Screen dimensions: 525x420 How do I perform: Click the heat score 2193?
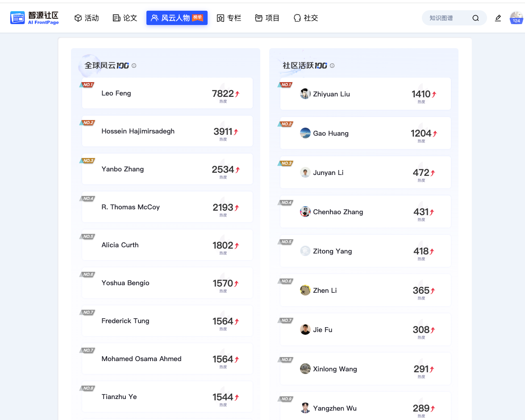(223, 208)
